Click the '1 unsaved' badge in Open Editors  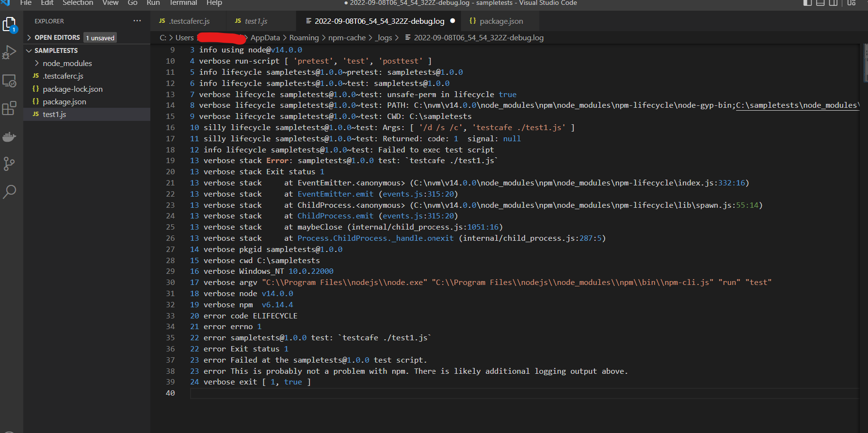[x=100, y=37]
